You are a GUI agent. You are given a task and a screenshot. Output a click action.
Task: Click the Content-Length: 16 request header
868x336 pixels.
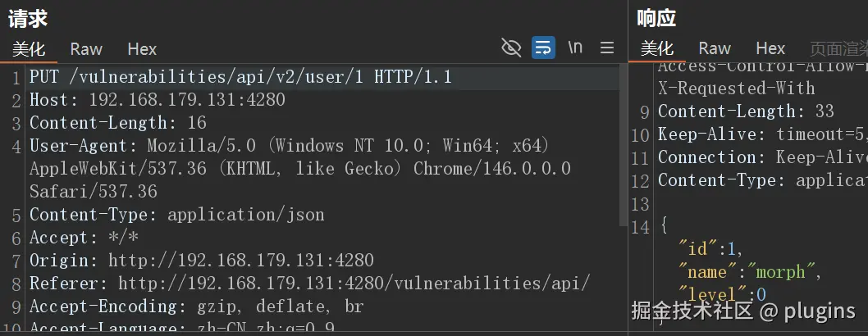[x=118, y=123]
